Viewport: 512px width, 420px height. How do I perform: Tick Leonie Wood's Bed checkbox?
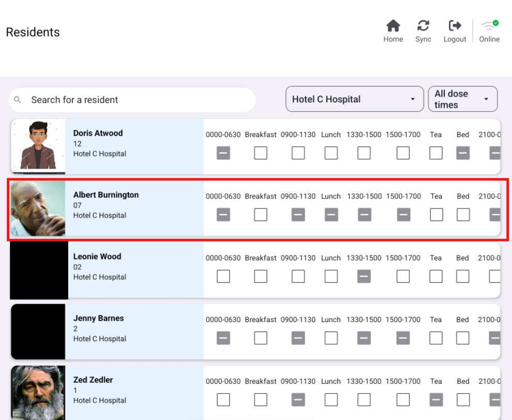463,277
